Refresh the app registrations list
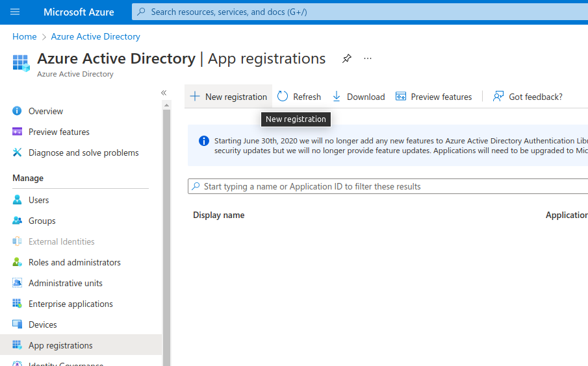588x366 pixels. (x=300, y=97)
